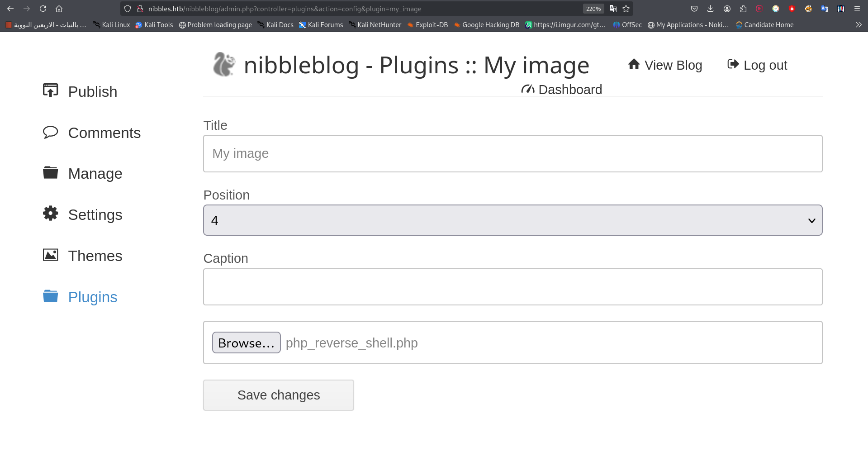Go to the browser home page icon
The width and height of the screenshot is (868, 452).
click(59, 9)
